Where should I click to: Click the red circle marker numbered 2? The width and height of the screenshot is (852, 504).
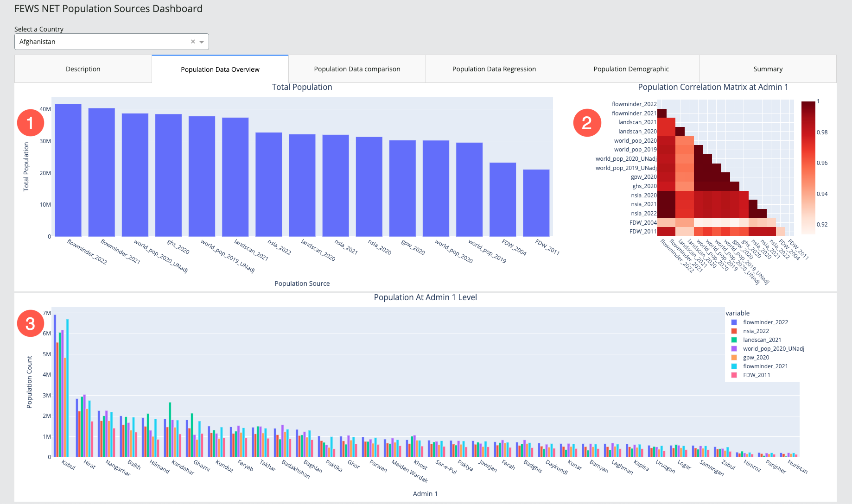(x=587, y=123)
